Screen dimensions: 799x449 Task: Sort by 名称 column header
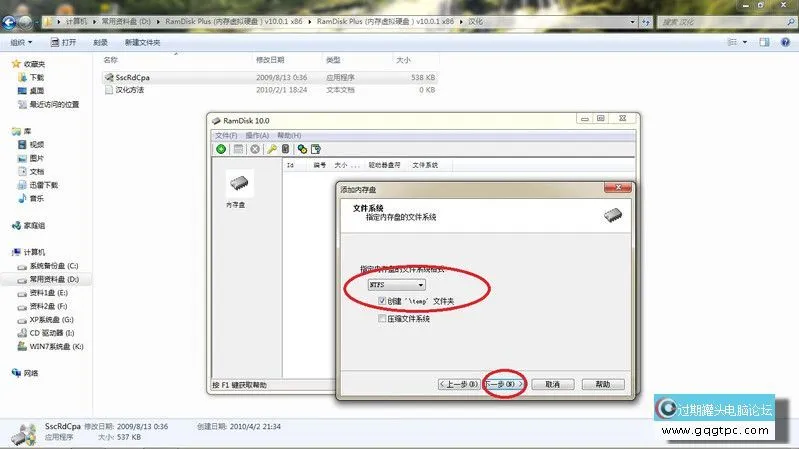pyautogui.click(x=111, y=60)
